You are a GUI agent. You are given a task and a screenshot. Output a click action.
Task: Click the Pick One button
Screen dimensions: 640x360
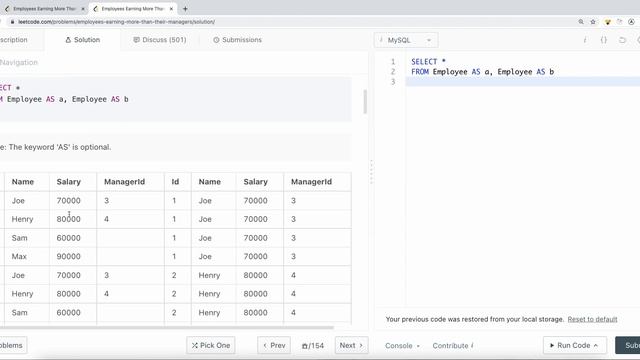point(211,345)
